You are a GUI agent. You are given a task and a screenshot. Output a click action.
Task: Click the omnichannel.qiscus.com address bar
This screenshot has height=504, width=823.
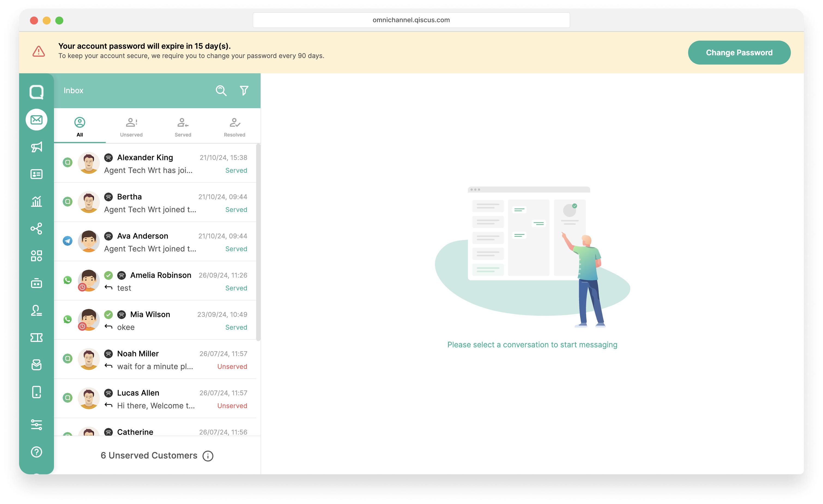[411, 20]
